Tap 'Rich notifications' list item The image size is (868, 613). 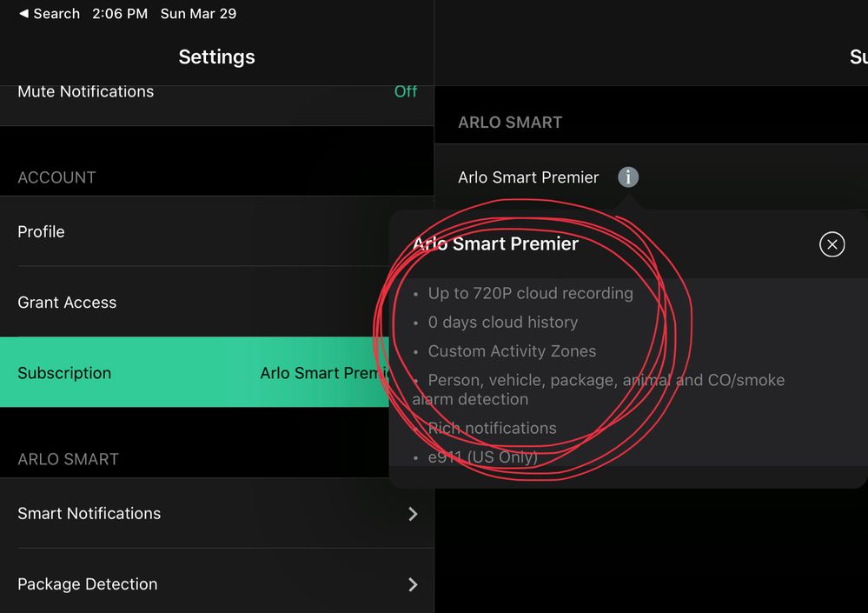pyautogui.click(x=492, y=428)
